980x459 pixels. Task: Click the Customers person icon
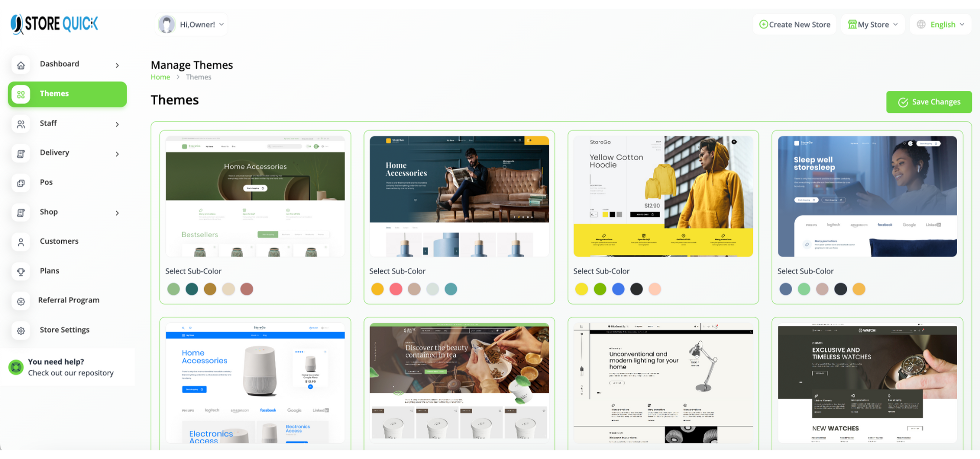(x=21, y=242)
